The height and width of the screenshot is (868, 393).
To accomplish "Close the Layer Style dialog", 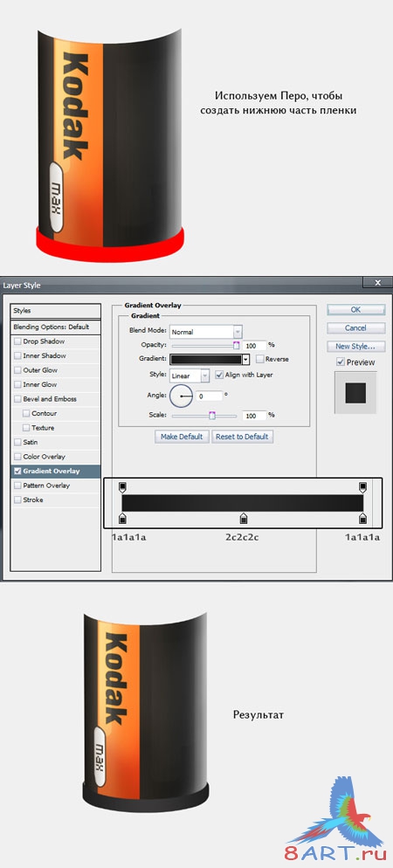I will 378,283.
